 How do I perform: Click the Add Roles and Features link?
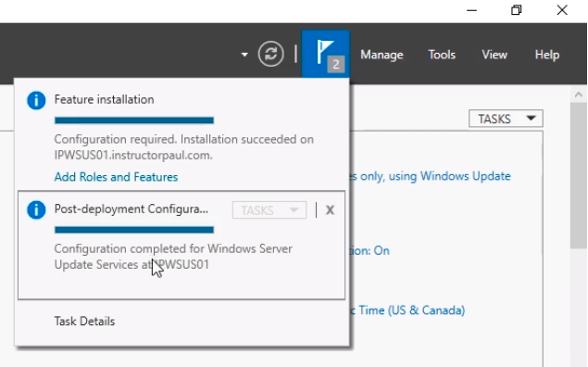[x=116, y=177]
